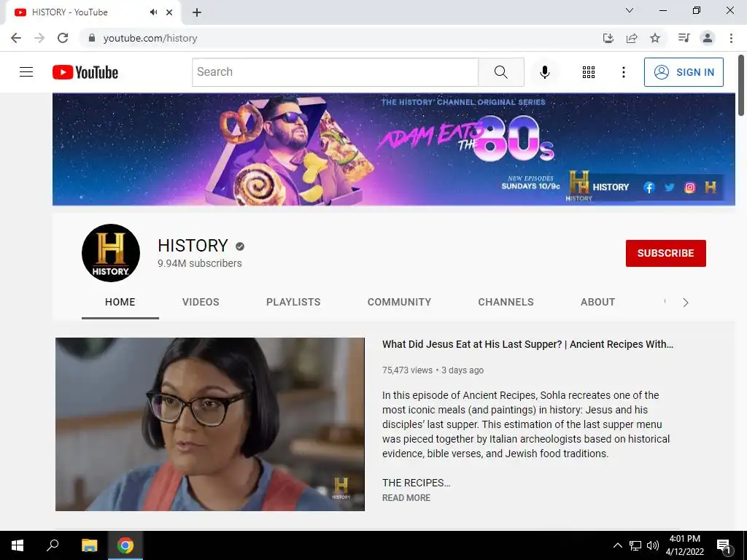The image size is (747, 560).
Task: Open Facebook link in channel banner
Action: pyautogui.click(x=649, y=187)
